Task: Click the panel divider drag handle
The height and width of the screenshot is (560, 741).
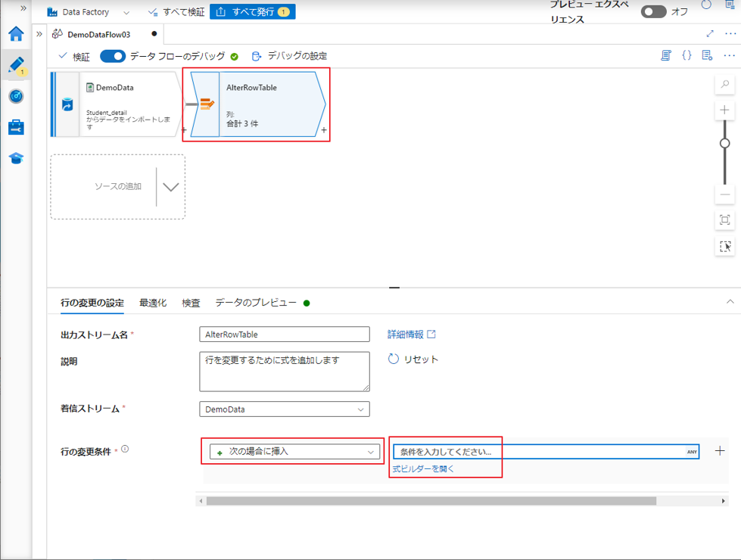Action: [394, 288]
